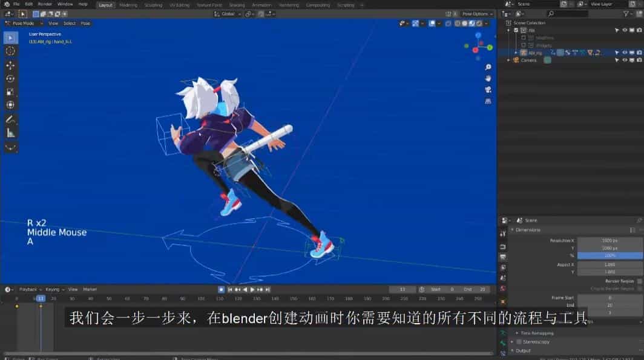Open the Pose Options popover
The image size is (644, 360).
[x=476, y=14]
